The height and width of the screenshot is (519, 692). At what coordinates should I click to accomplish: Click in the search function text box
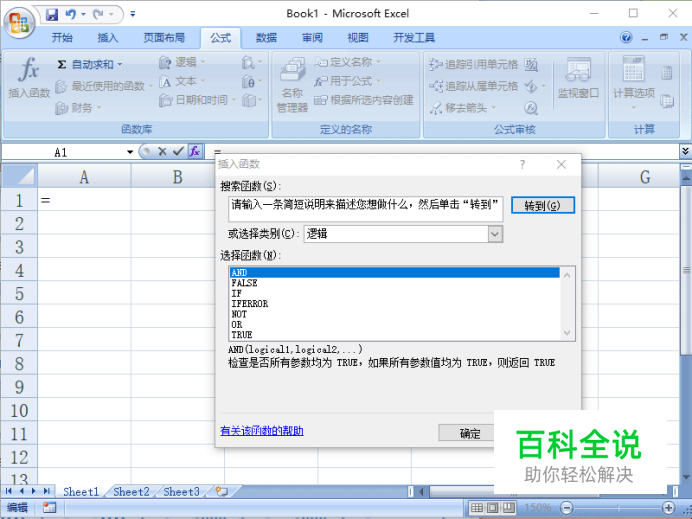[x=365, y=209]
